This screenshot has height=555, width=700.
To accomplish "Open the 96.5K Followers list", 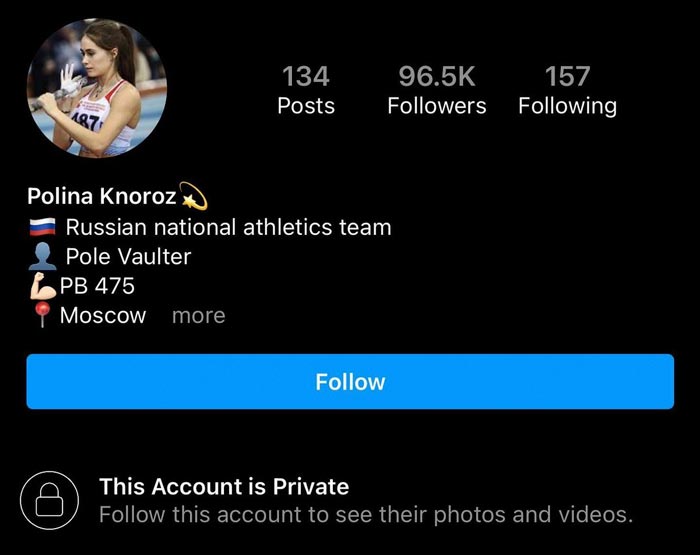I will 437,90.
